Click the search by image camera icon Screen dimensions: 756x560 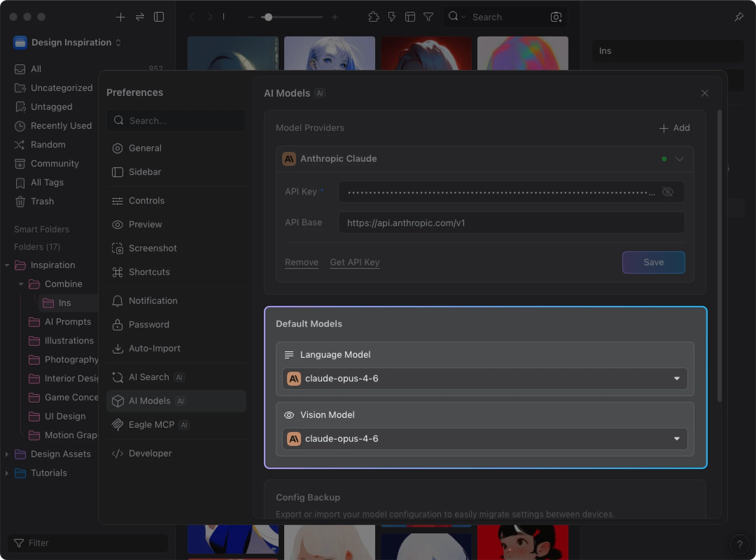556,17
